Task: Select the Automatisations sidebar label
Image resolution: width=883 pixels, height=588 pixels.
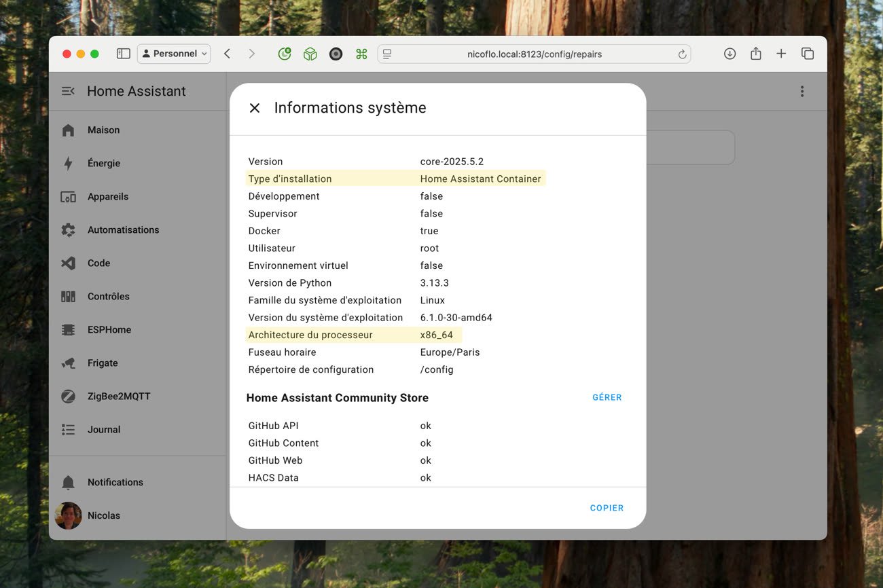Action: [x=124, y=230]
